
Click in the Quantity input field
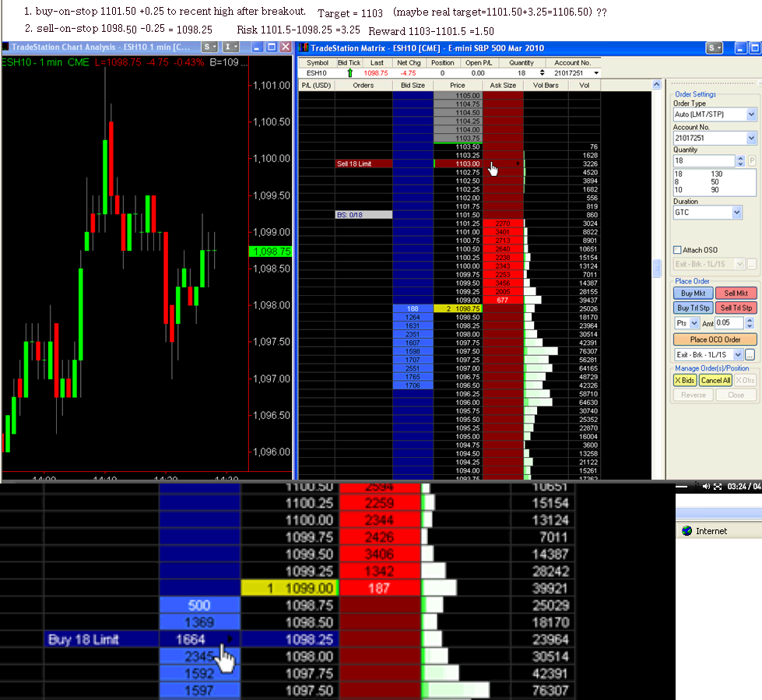pyautogui.click(x=704, y=160)
